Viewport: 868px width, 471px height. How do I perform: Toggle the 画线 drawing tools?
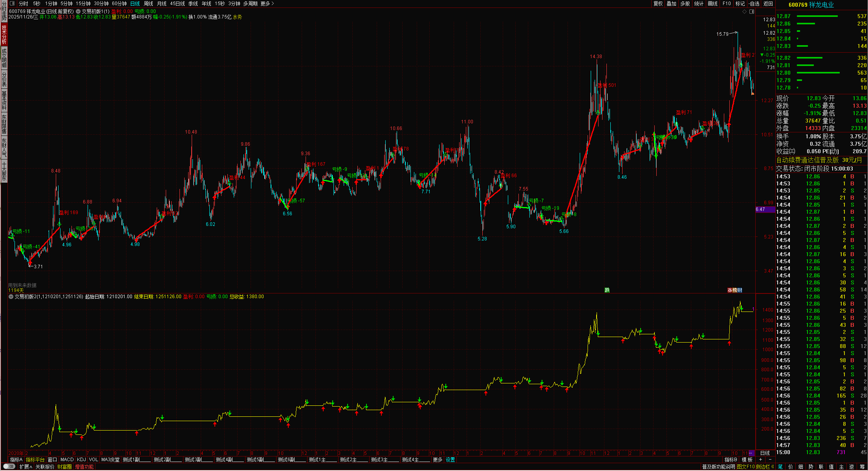click(x=712, y=4)
